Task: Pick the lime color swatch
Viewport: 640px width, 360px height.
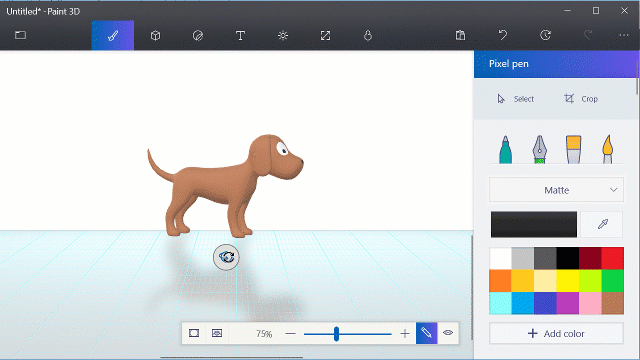Action: tap(590, 281)
